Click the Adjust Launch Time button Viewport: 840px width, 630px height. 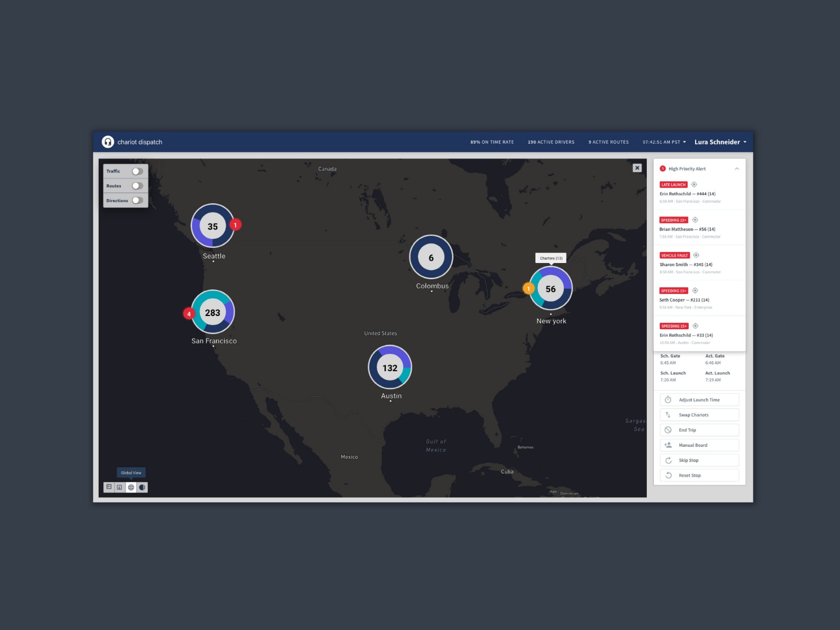point(699,400)
